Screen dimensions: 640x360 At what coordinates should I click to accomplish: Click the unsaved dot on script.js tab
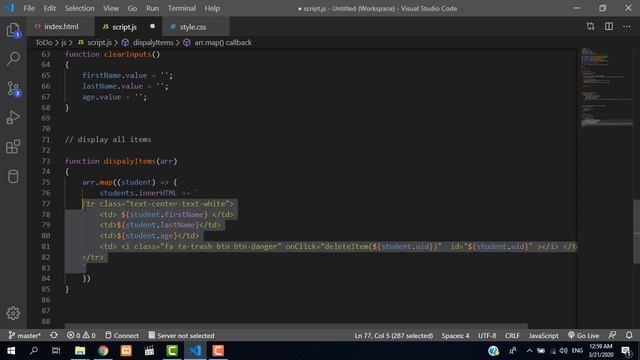(152, 26)
